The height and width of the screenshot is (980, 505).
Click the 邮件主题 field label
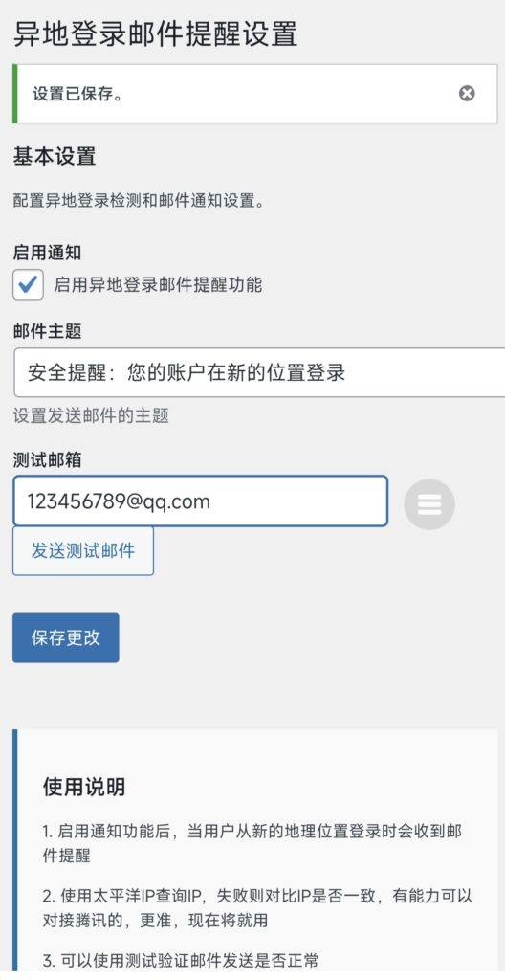[48, 331]
